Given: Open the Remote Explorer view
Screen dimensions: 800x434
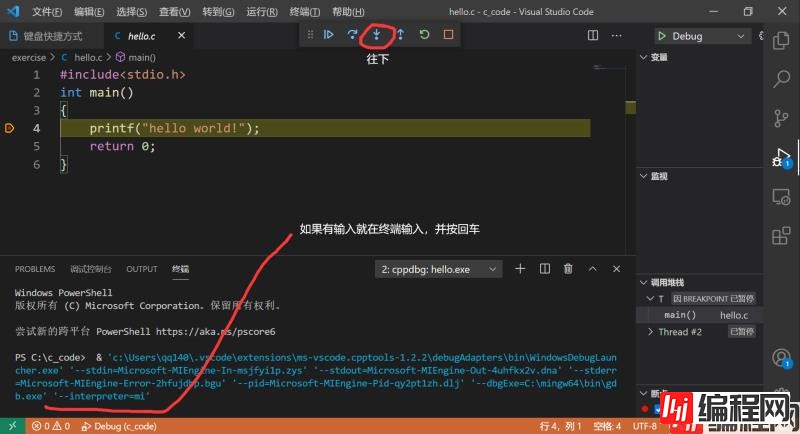Looking at the screenshot, I should coord(781,197).
